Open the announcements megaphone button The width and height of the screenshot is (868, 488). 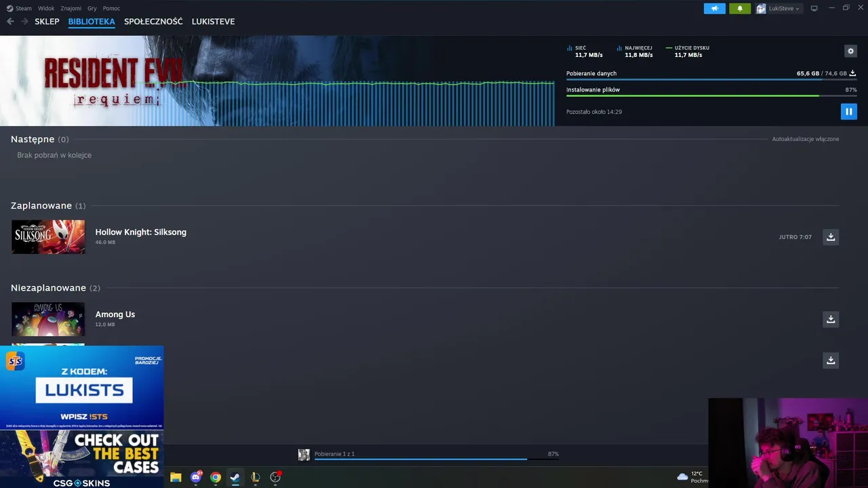(x=715, y=8)
